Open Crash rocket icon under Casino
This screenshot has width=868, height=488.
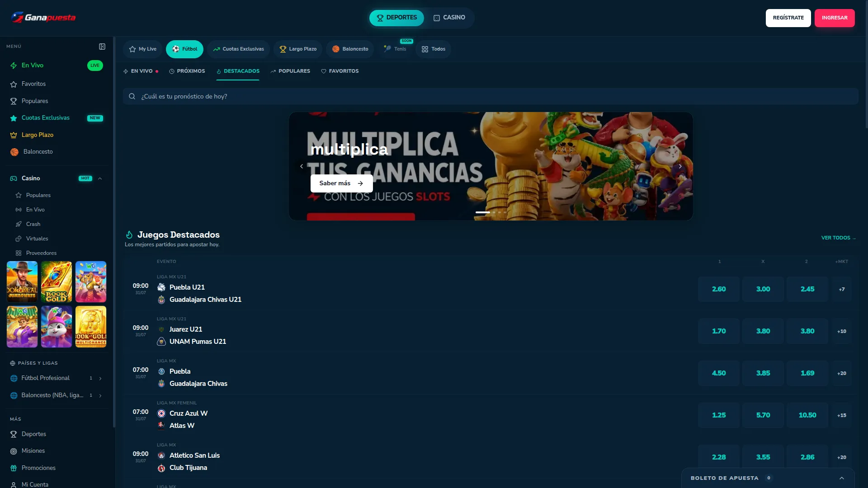point(19,224)
